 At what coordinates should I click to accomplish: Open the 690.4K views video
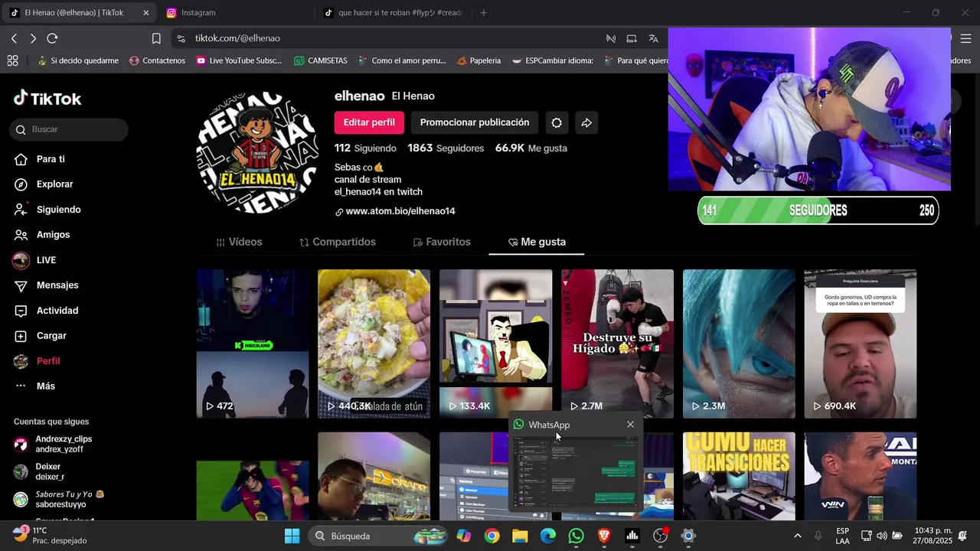pos(861,344)
